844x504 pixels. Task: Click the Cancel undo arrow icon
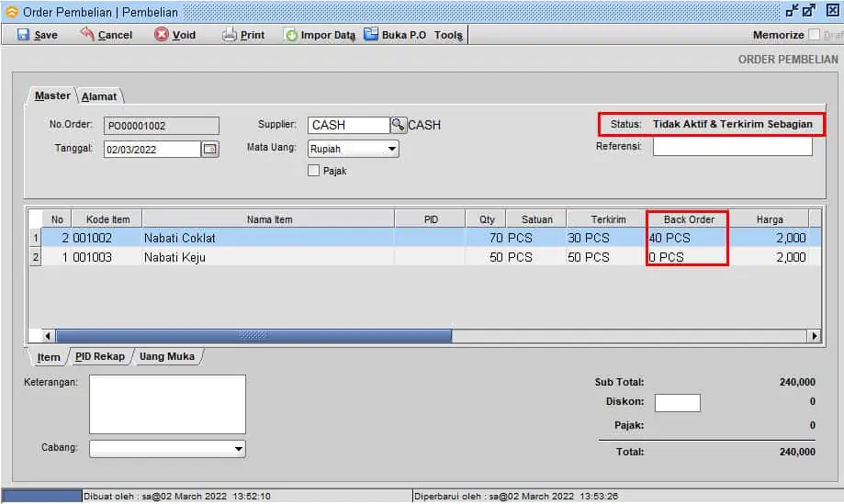87,34
